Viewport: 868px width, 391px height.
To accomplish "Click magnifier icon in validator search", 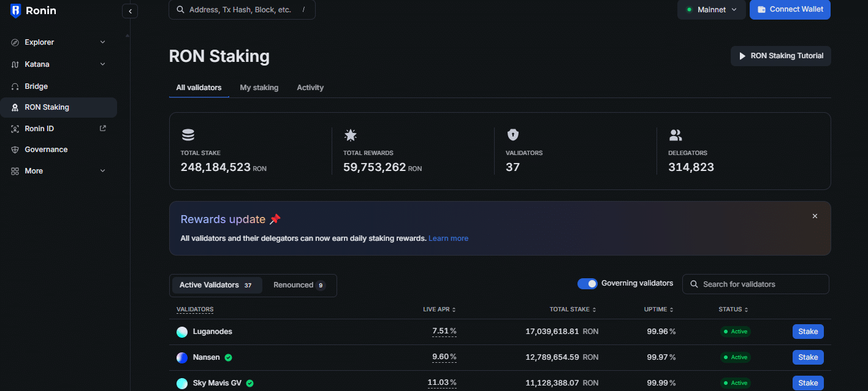I will tap(695, 284).
